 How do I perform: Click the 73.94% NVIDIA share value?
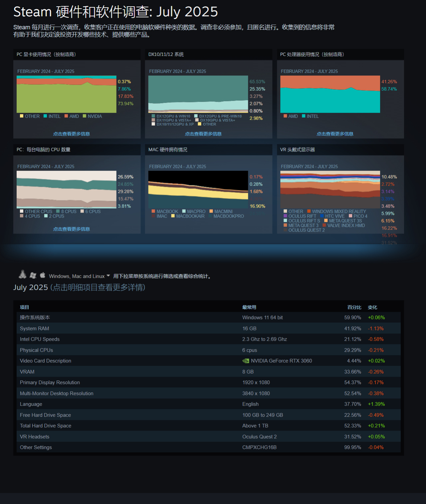(x=125, y=104)
